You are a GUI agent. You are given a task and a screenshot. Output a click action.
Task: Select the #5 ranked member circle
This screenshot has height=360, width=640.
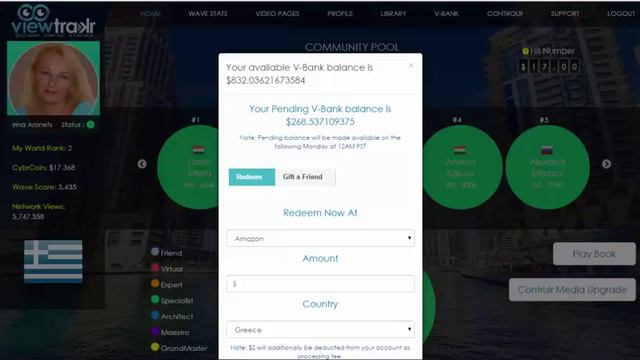click(547, 167)
